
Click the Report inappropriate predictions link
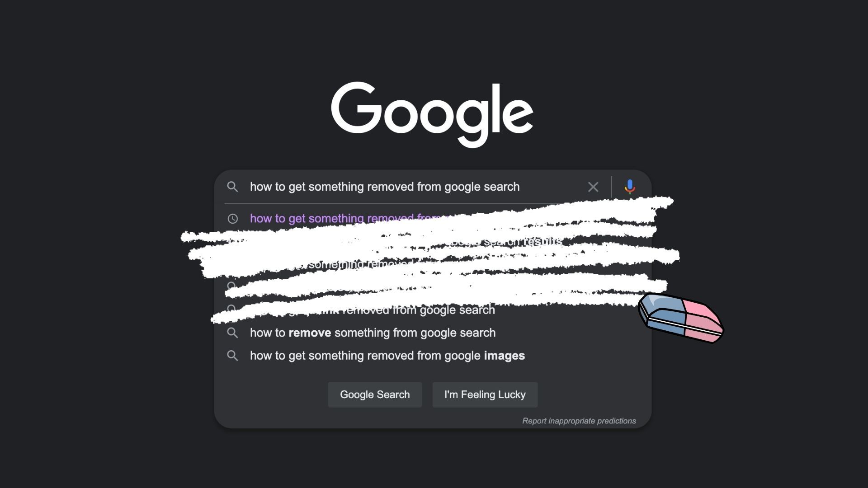click(x=578, y=421)
